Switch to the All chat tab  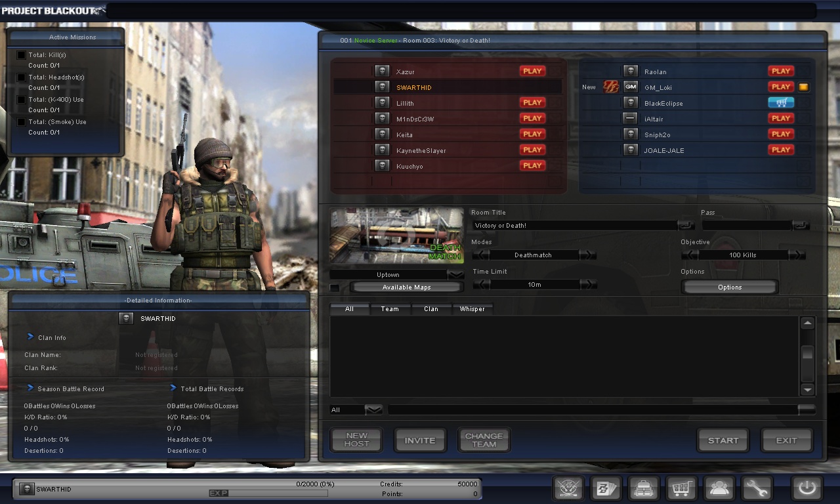[x=349, y=308]
